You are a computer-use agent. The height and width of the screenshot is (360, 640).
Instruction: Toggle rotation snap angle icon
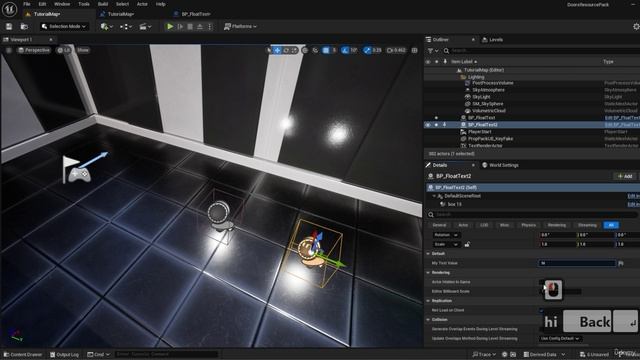pyautogui.click(x=345, y=50)
